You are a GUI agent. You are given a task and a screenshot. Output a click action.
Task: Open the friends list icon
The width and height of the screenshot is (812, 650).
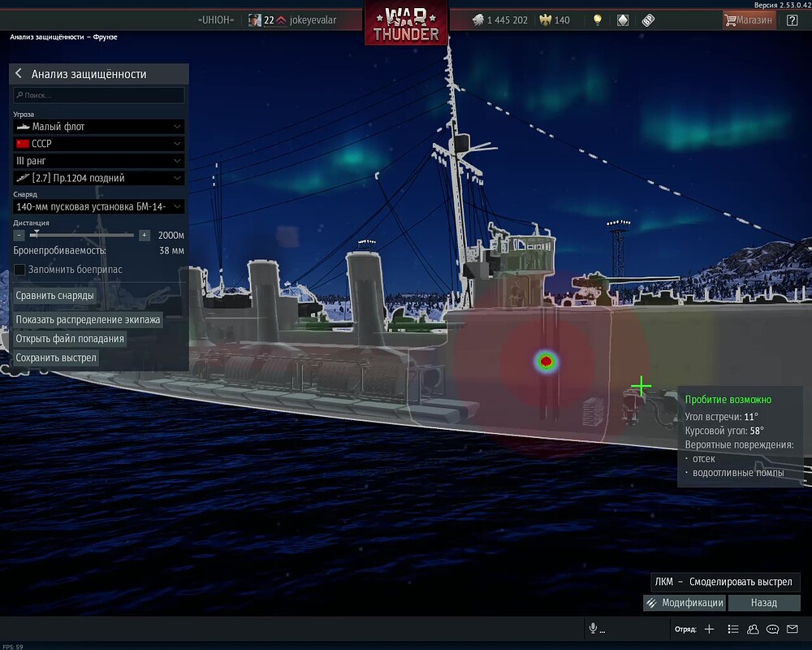[x=753, y=629]
